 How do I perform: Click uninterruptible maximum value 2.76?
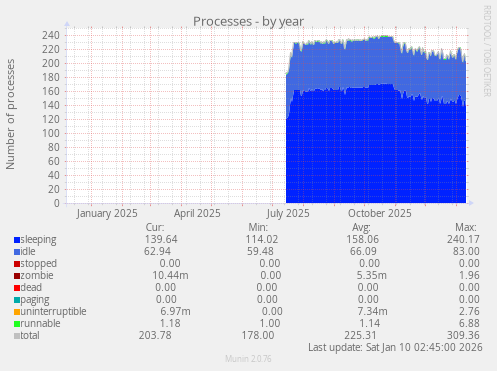pyautogui.click(x=469, y=311)
